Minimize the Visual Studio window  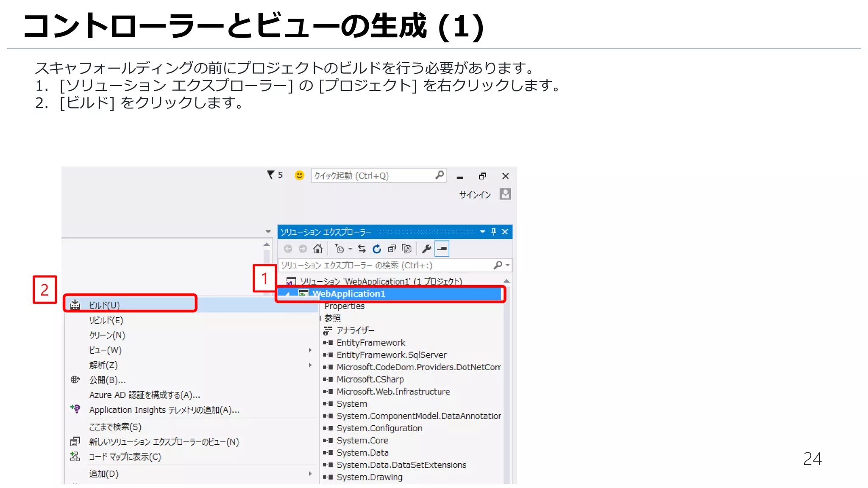[x=459, y=177]
